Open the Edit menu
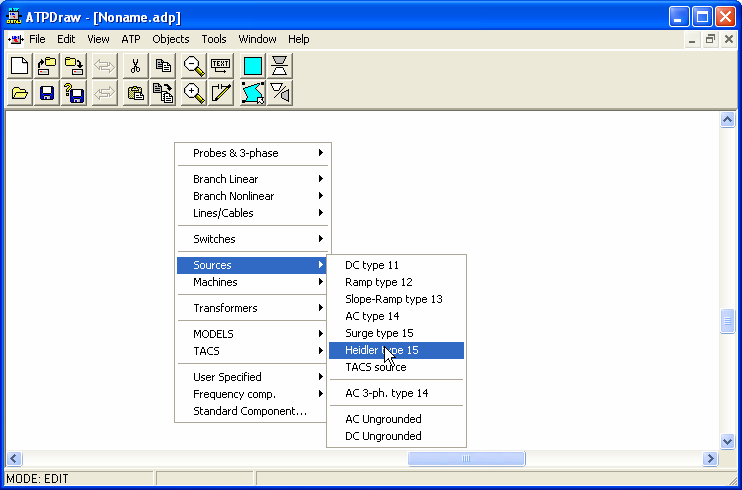The width and height of the screenshot is (742, 490). tap(66, 39)
